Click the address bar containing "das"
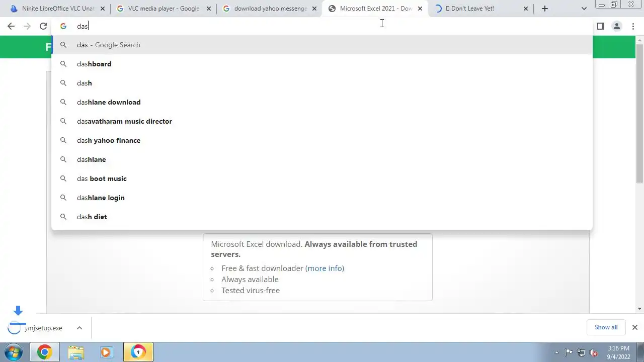 [x=322, y=26]
